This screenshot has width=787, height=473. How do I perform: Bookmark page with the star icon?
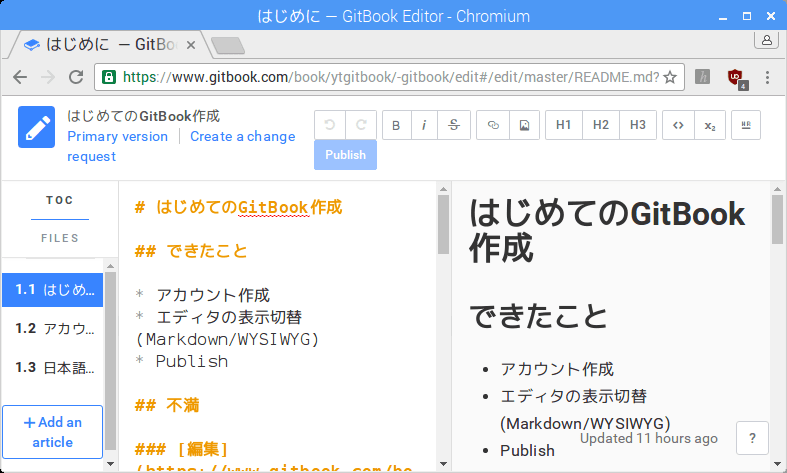670,77
